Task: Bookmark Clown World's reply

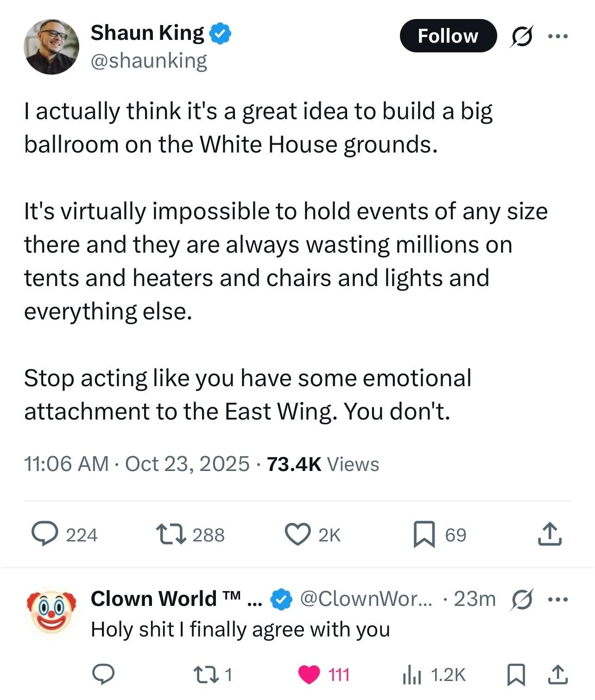Action: (x=515, y=675)
